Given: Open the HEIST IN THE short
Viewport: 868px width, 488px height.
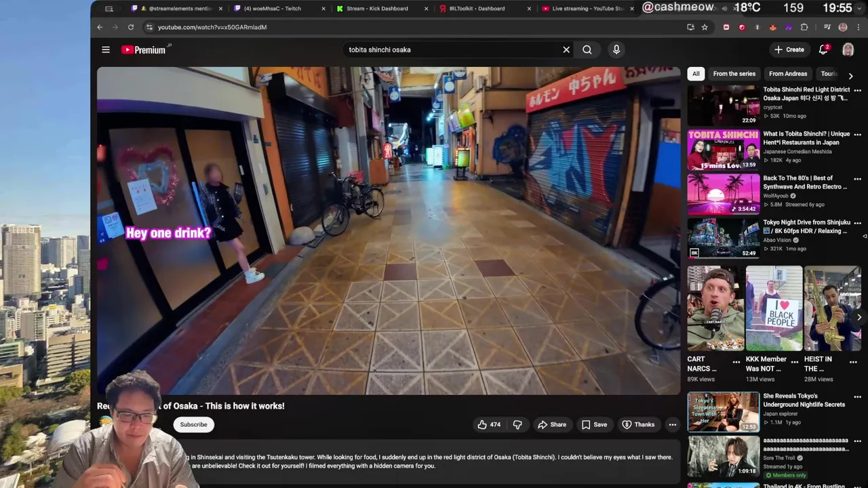Looking at the screenshot, I should [x=833, y=308].
